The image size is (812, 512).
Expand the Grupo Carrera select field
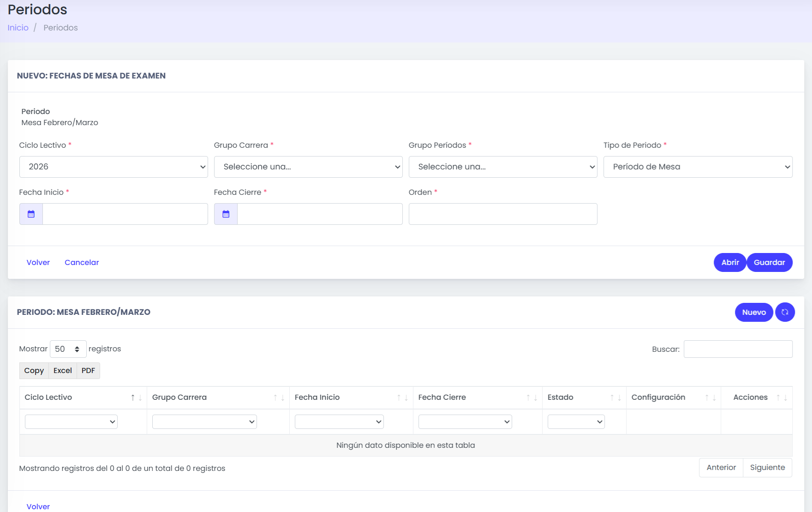click(x=308, y=167)
